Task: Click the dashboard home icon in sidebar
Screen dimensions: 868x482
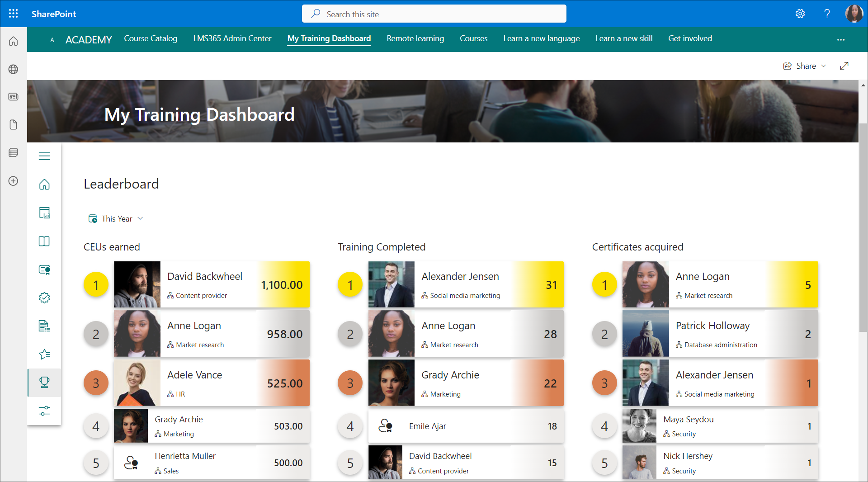Action: pos(44,184)
